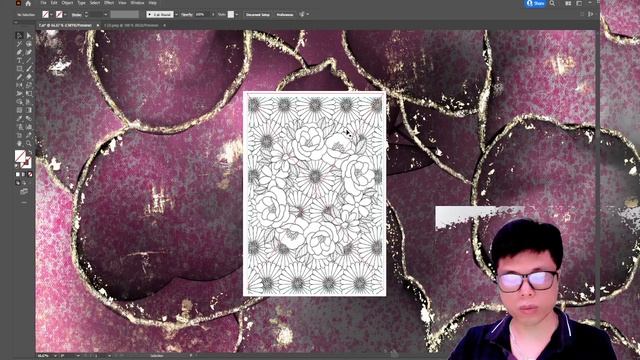Open the workspace switcher dropdown
Image resolution: width=640 pixels, height=360 pixels.
(579, 3)
